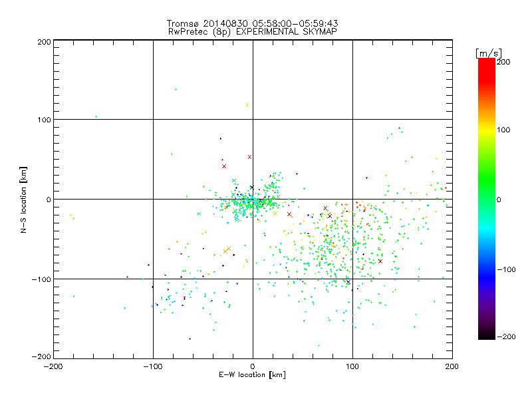The width and height of the screenshot is (532, 399).
Task: Select the yellow band of the colorbar
Action: [487, 130]
